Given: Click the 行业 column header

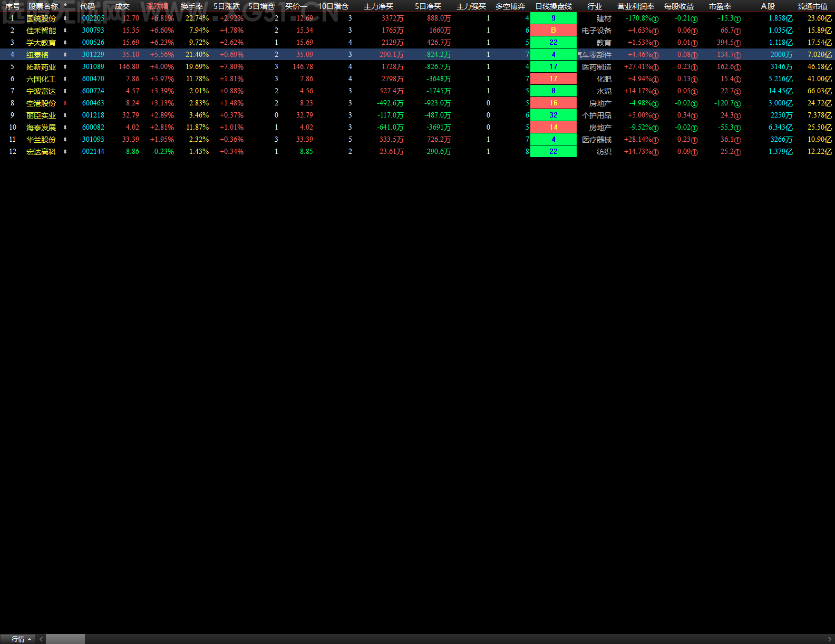Looking at the screenshot, I should click(595, 6).
